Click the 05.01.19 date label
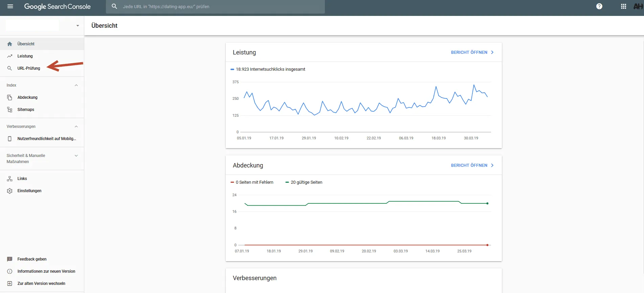Viewport: 644px width, 293px height. coord(244,138)
